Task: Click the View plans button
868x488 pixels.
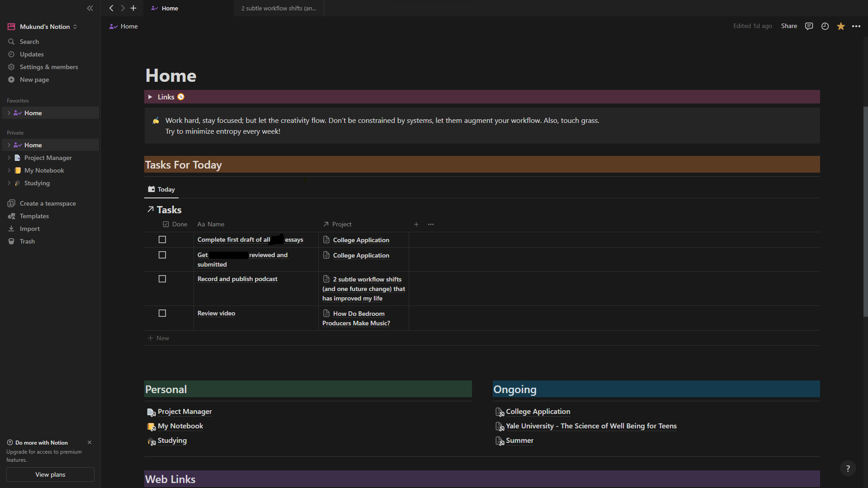Action: click(x=50, y=474)
